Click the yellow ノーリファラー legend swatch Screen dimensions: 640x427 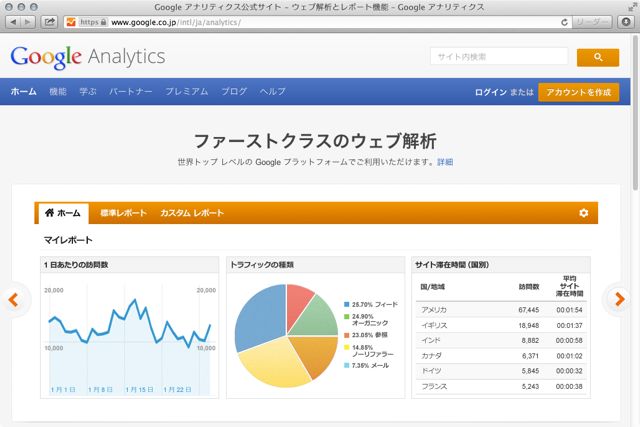tap(347, 347)
